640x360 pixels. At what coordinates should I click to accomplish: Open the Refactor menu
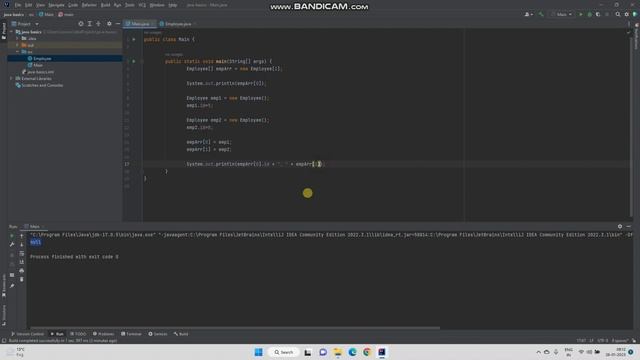[89, 5]
